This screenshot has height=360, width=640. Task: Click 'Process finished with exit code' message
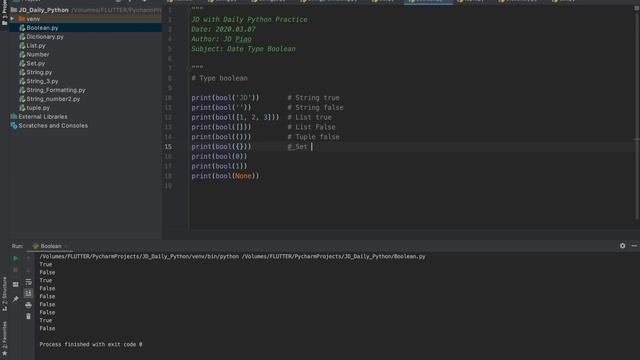point(91,344)
